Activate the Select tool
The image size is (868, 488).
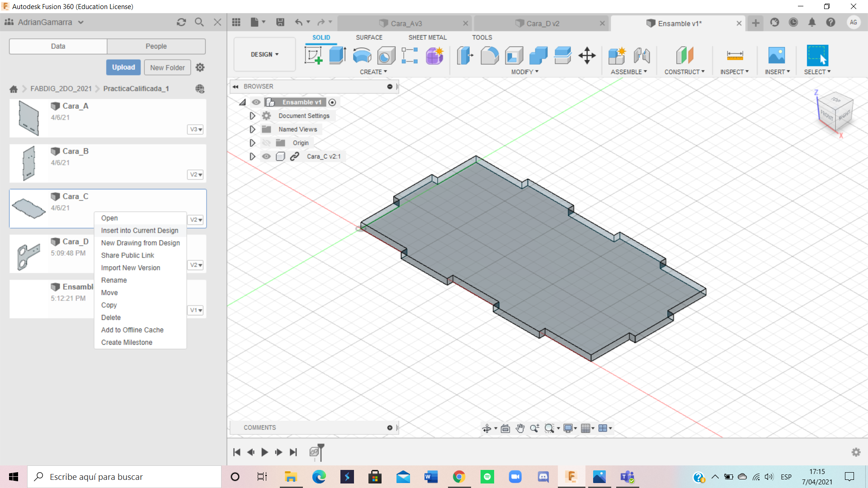pos(817,56)
